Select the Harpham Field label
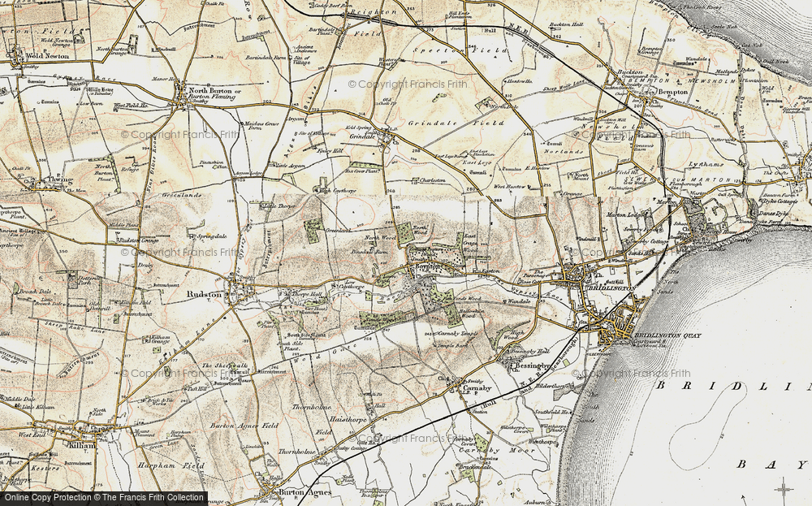The image size is (812, 506). 171,465
